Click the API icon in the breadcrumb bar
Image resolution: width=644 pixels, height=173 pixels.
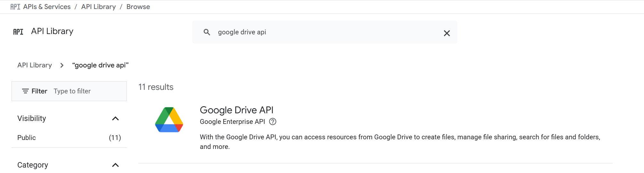15,7
